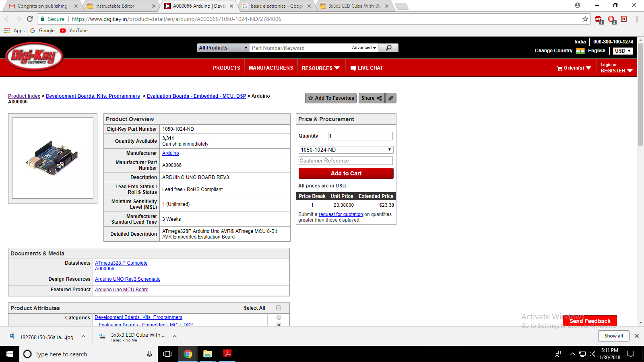The image size is (644, 362).
Task: Click the Chrome profile avatar icon
Action: coord(578,6)
